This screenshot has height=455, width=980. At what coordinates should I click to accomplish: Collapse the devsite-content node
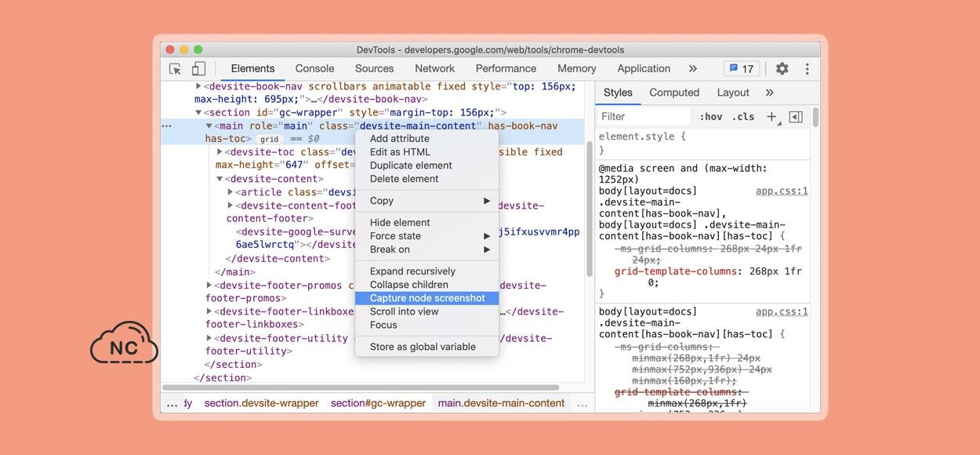pos(220,179)
